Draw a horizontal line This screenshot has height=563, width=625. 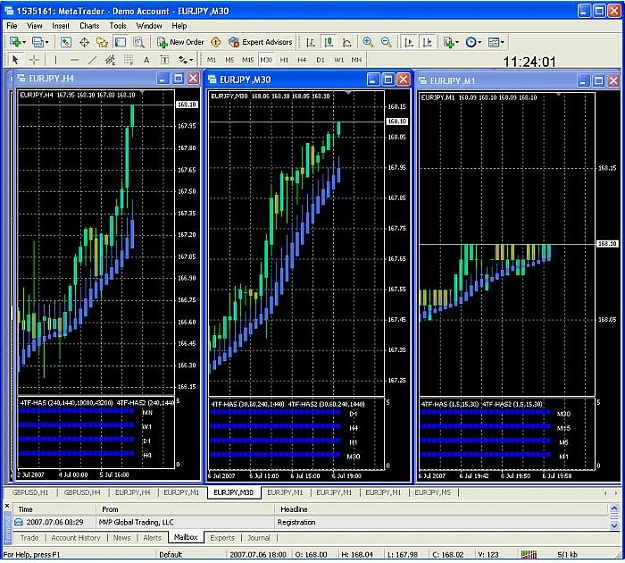tap(74, 60)
